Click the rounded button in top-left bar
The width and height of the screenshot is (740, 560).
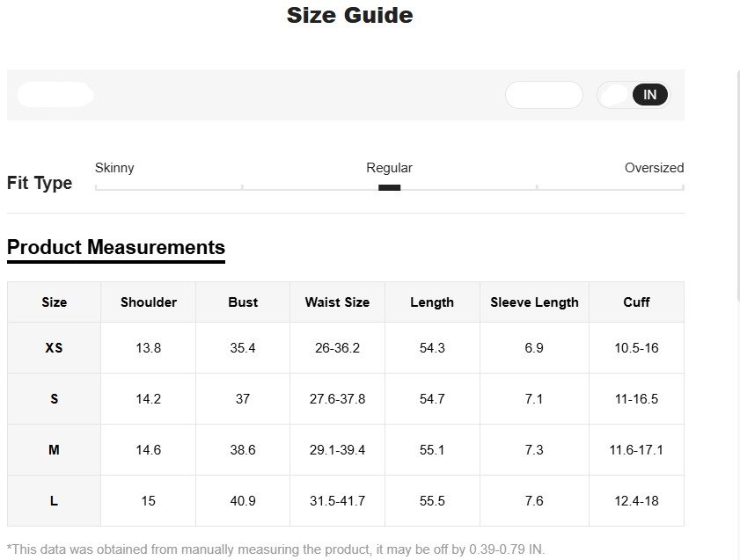coord(55,94)
